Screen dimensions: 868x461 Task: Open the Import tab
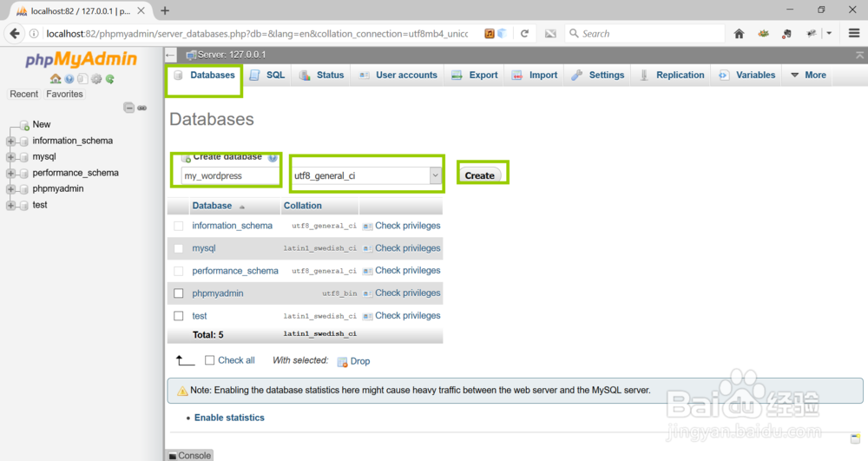coord(535,76)
